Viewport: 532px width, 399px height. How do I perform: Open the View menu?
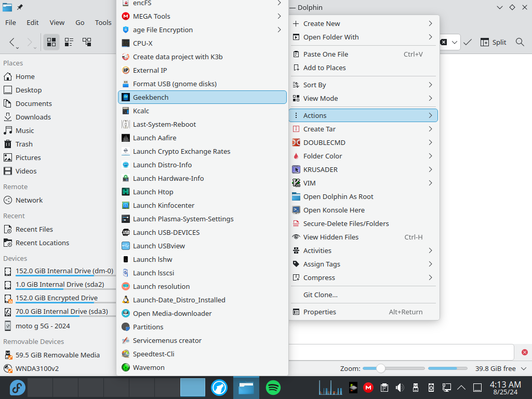[57, 22]
